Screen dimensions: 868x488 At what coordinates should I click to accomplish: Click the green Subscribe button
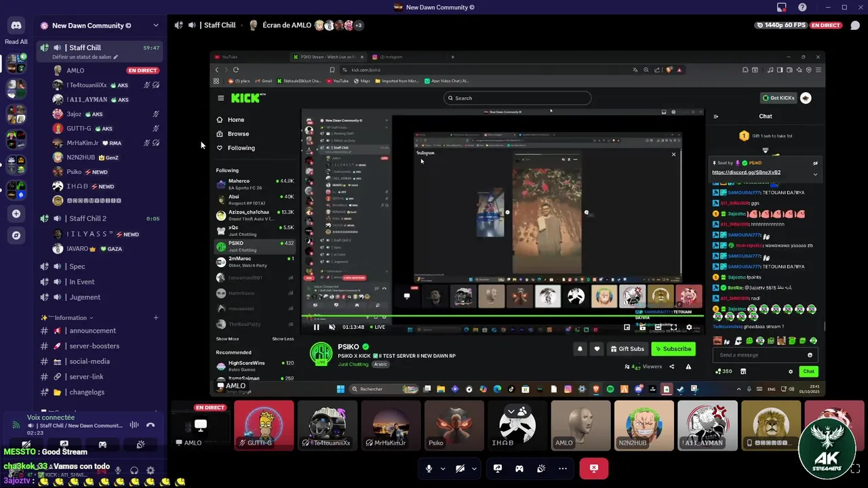673,349
